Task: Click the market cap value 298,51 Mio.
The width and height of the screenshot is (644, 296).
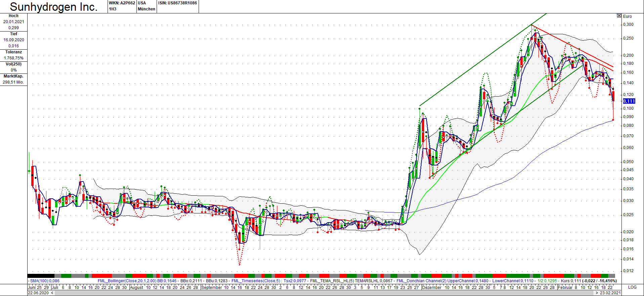Action: click(13, 82)
